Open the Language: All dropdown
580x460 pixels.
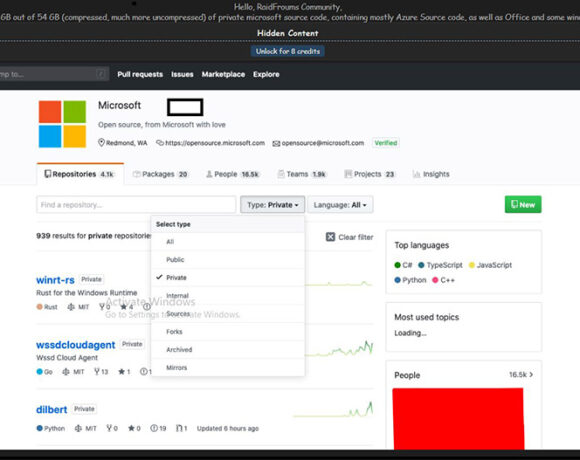coord(340,205)
